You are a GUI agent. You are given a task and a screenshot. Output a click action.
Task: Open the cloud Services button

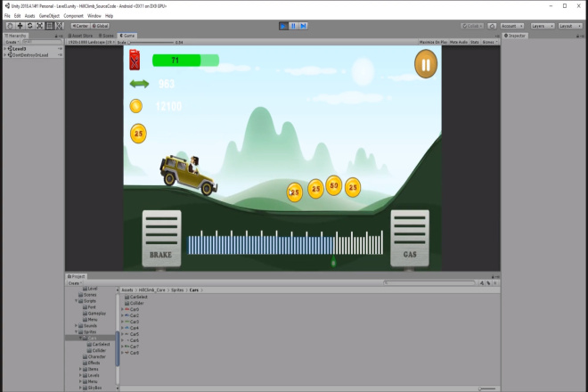(x=492, y=26)
